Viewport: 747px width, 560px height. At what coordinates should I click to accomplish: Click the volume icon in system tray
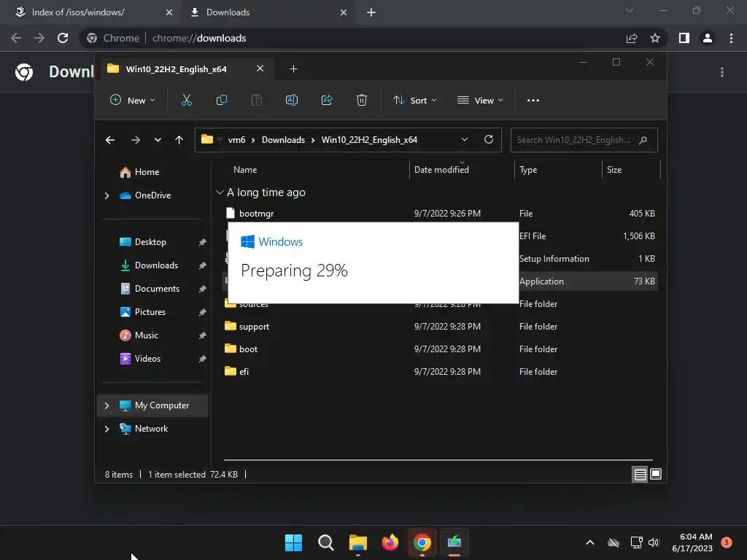coord(654,542)
